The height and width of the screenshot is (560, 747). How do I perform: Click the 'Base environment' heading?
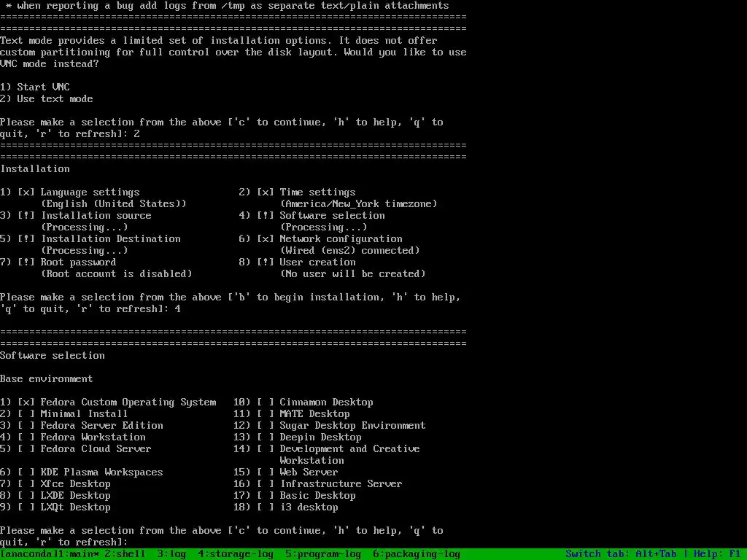click(x=47, y=379)
